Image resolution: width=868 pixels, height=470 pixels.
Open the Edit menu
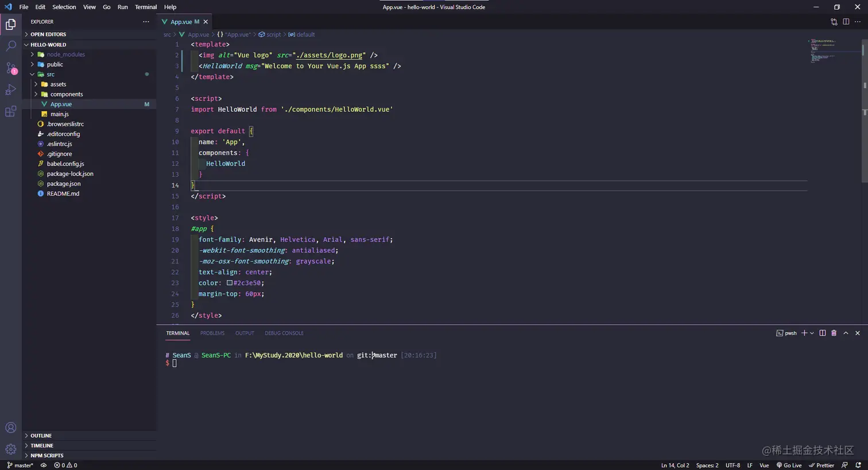tap(40, 7)
